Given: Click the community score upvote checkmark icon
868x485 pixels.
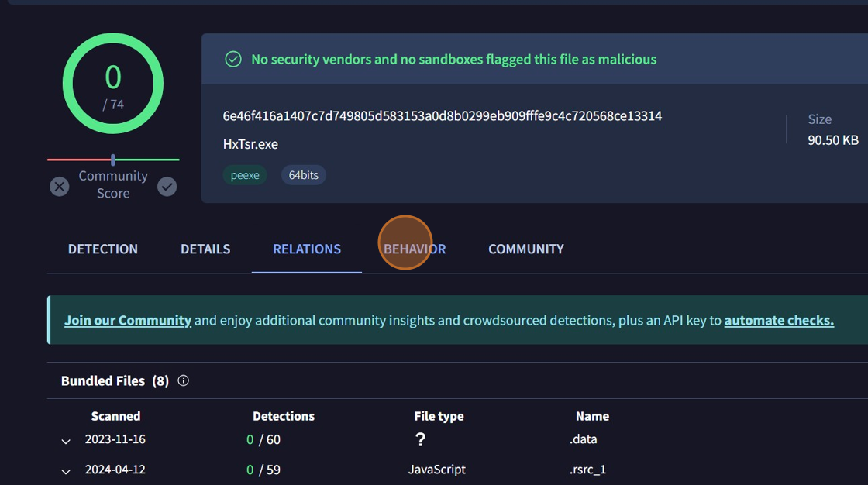Looking at the screenshot, I should [167, 187].
